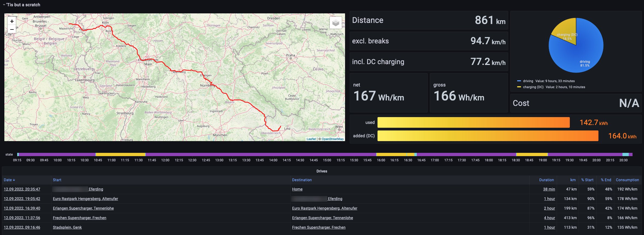Open the map layers control
644x235 pixels.
pos(336,23)
